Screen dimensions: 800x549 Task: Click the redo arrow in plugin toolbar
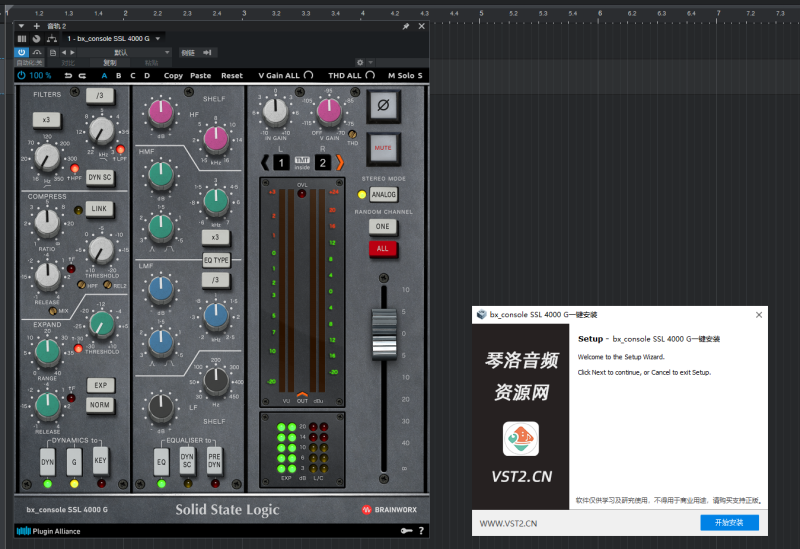82,76
